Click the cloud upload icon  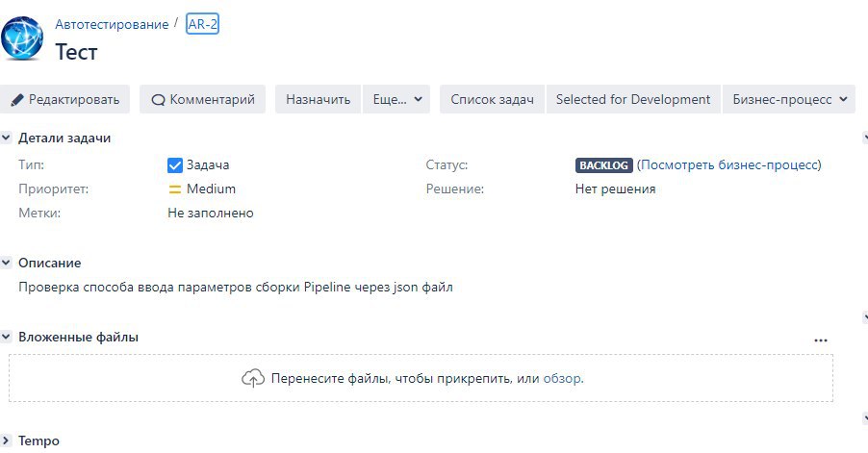253,378
